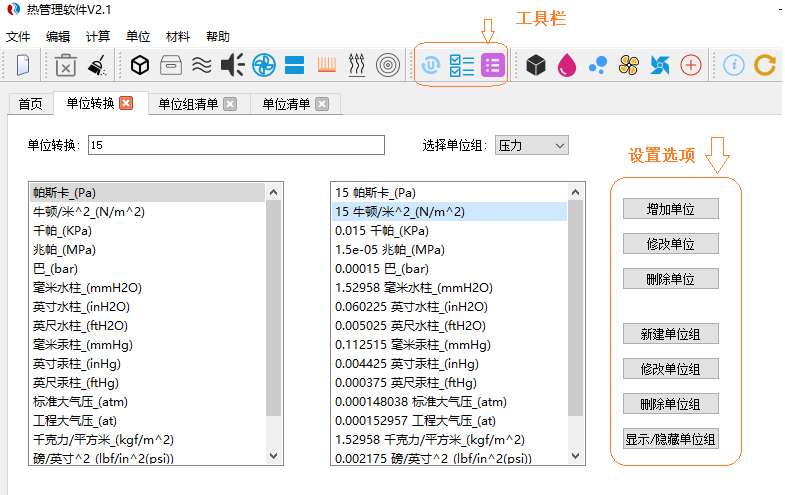The width and height of the screenshot is (785, 495).
Task: Open the unit group checklist icon
Action: point(462,65)
